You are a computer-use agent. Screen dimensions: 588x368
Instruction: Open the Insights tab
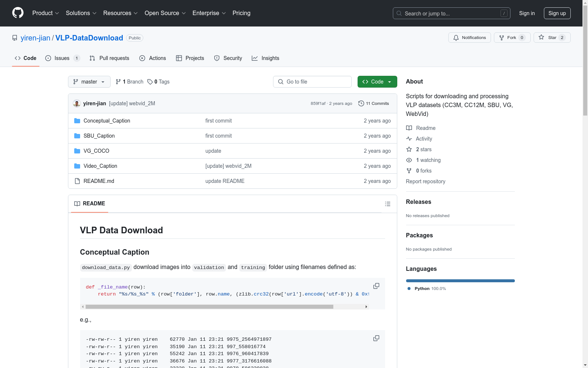265,58
